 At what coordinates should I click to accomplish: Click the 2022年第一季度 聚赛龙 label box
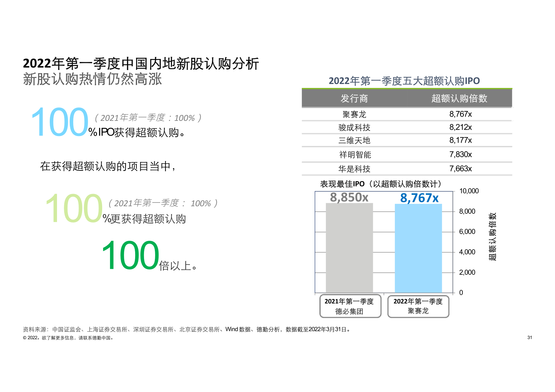tap(418, 306)
